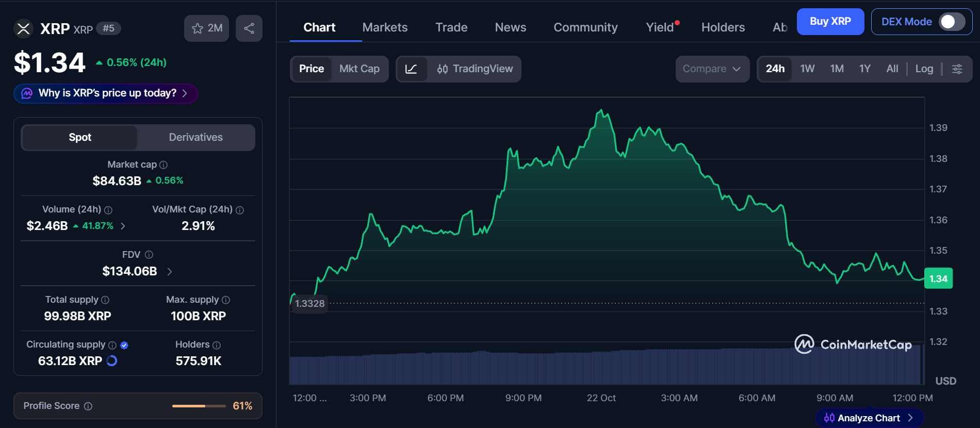
Task: Click Analyze Chart button
Action: [x=869, y=418]
